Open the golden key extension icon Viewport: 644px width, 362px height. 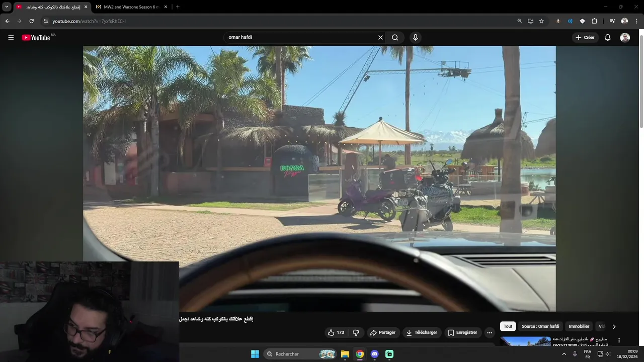pos(558,21)
